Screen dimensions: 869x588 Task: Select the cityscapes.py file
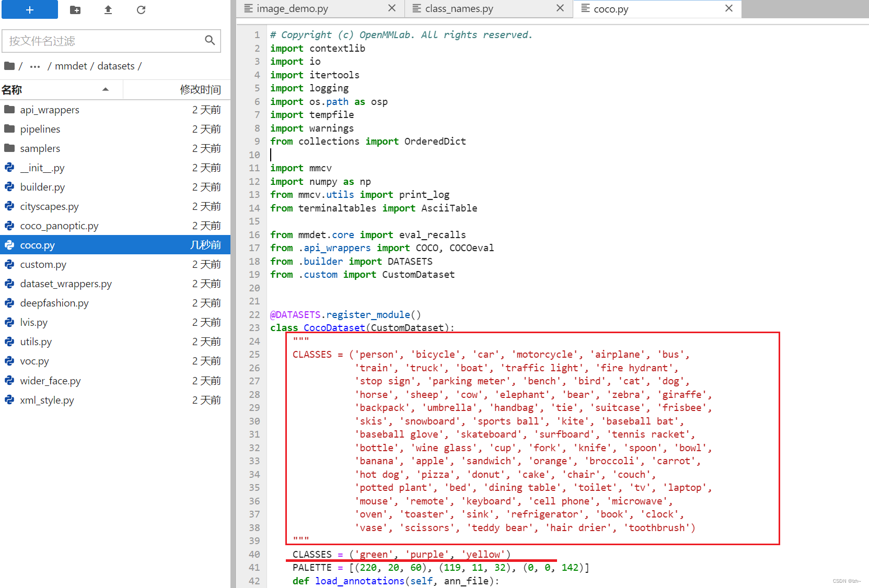point(115,206)
